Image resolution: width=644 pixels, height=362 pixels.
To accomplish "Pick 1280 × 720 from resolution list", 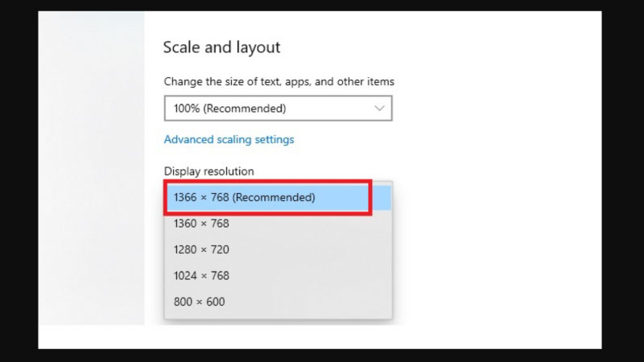I will (201, 249).
